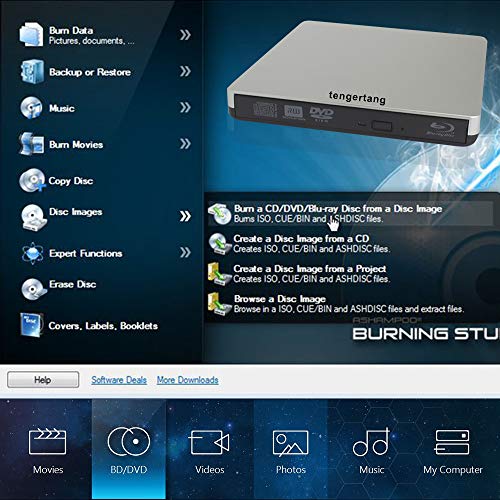This screenshot has width=500, height=500.
Task: Switch to the Photos label tab
Action: point(291,470)
